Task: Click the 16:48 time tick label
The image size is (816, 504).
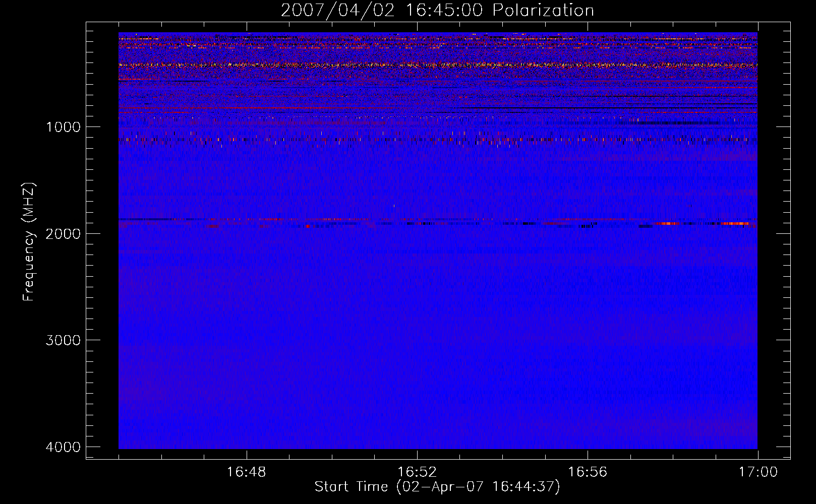Action: click(247, 472)
